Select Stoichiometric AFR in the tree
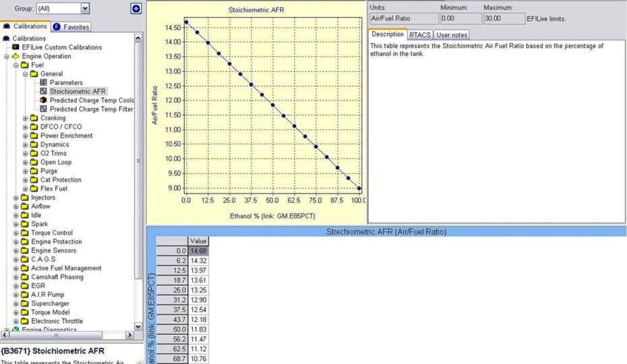This screenshot has height=364, width=627. click(x=78, y=91)
